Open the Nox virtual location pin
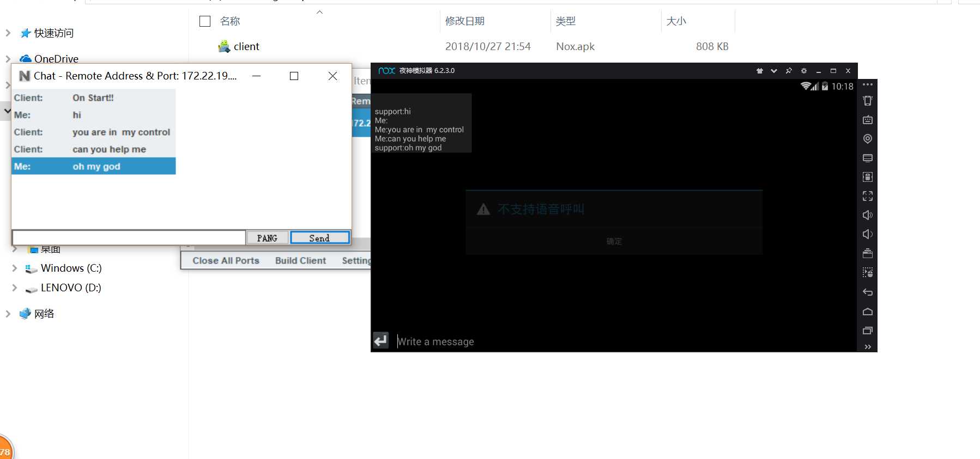 tap(868, 139)
